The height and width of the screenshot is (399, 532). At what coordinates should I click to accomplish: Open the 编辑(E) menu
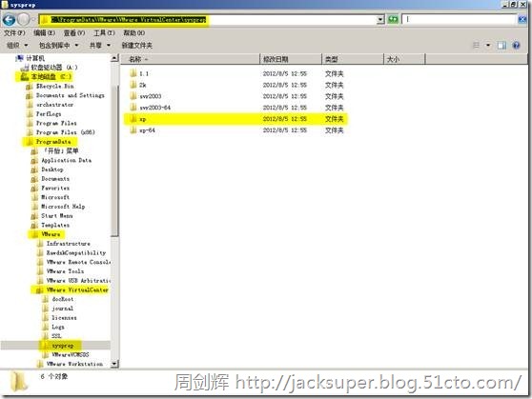pos(44,33)
